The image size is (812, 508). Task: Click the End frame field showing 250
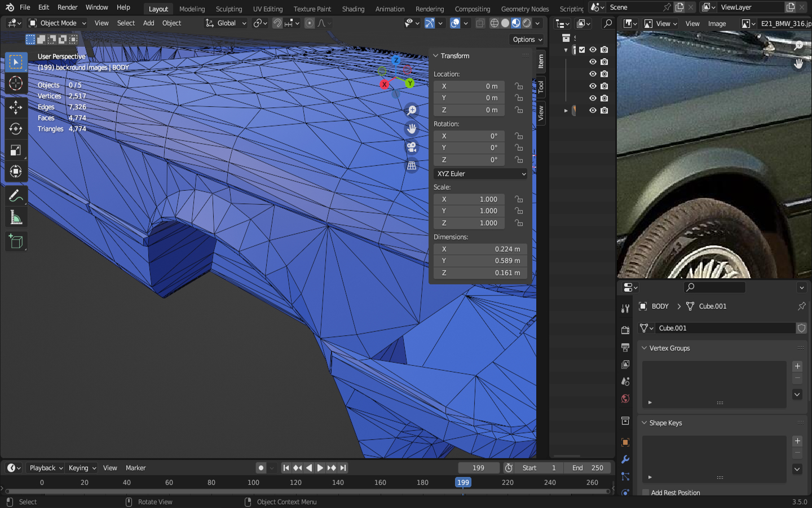tap(588, 468)
